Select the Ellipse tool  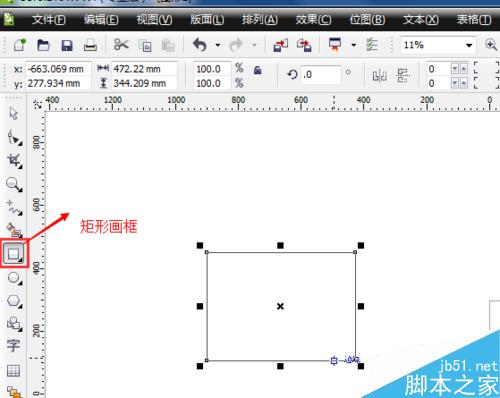14,278
